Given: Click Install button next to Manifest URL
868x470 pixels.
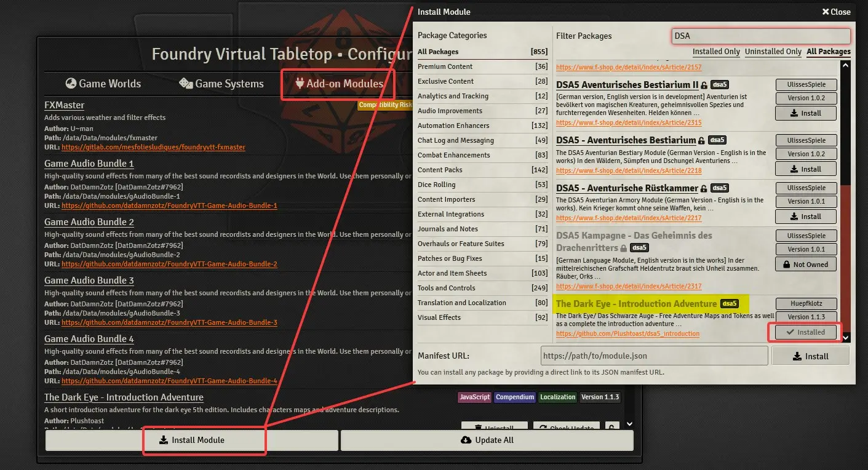Looking at the screenshot, I should 810,356.
